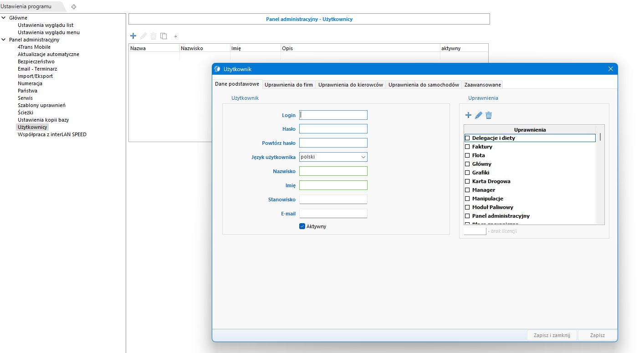
Task: Click the edit permission pencil icon
Action: click(478, 115)
